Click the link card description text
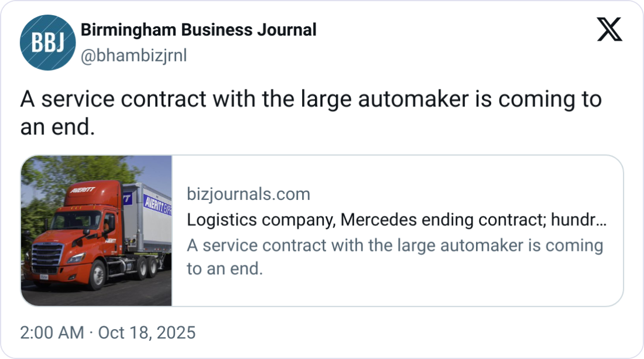This screenshot has height=359, width=644. tap(395, 246)
